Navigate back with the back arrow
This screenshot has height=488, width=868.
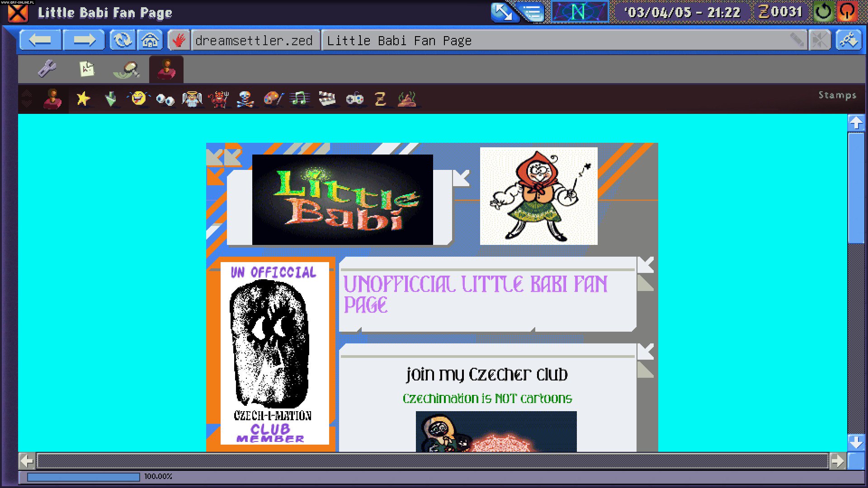click(40, 40)
